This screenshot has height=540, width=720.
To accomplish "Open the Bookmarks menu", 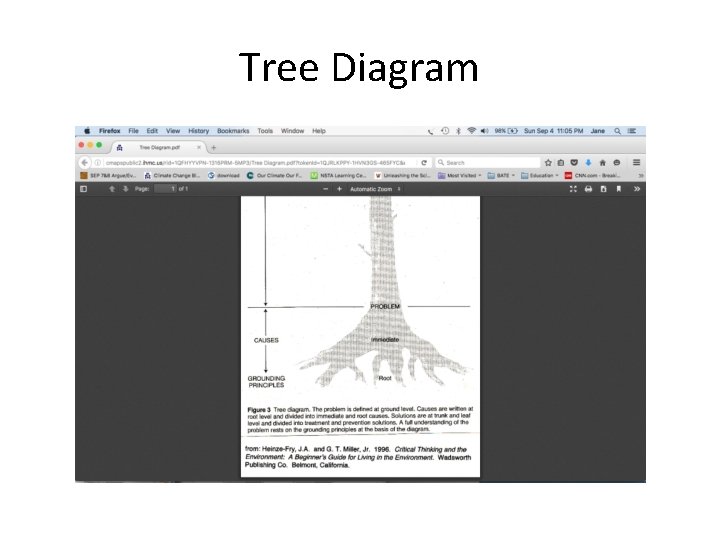I will [233, 131].
